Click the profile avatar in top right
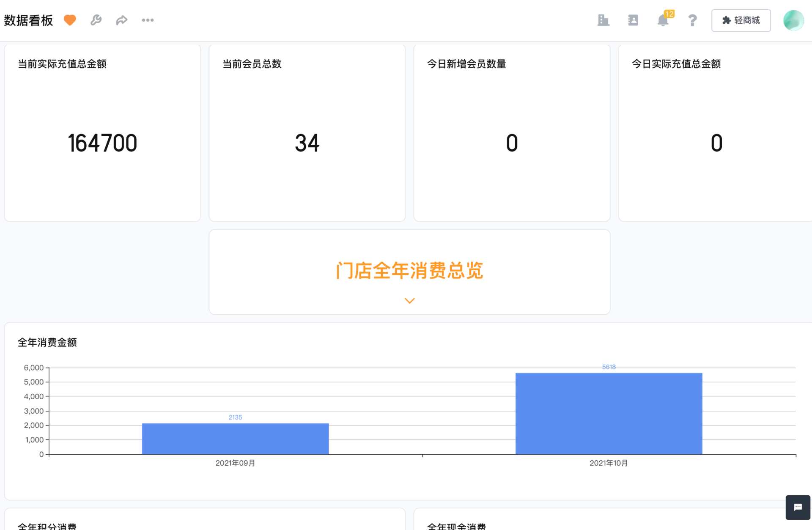 click(x=793, y=20)
